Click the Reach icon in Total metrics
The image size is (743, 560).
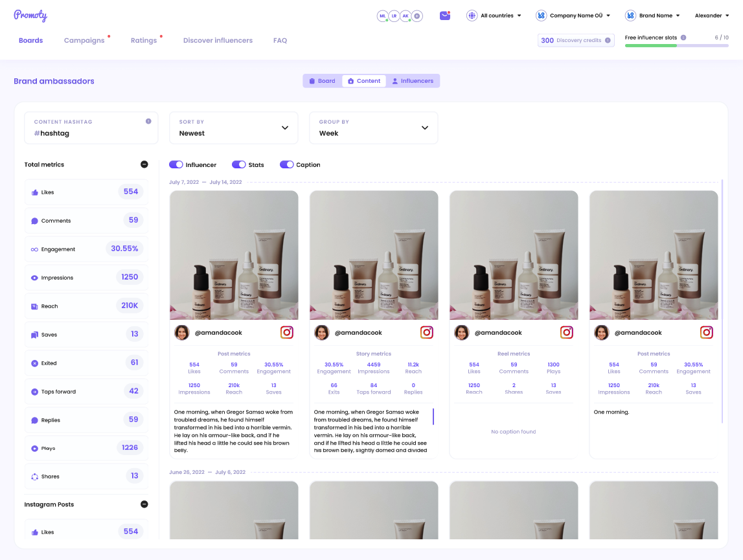click(x=34, y=306)
